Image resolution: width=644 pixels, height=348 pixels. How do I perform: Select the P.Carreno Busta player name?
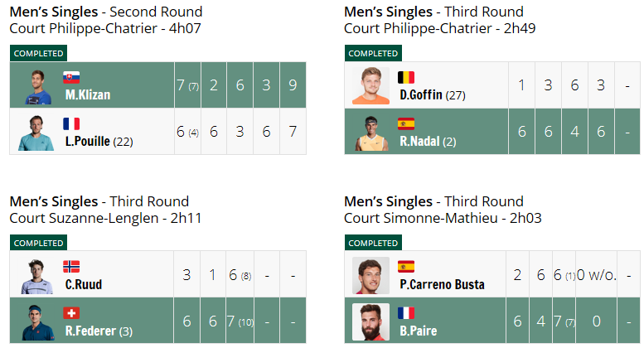point(442,284)
